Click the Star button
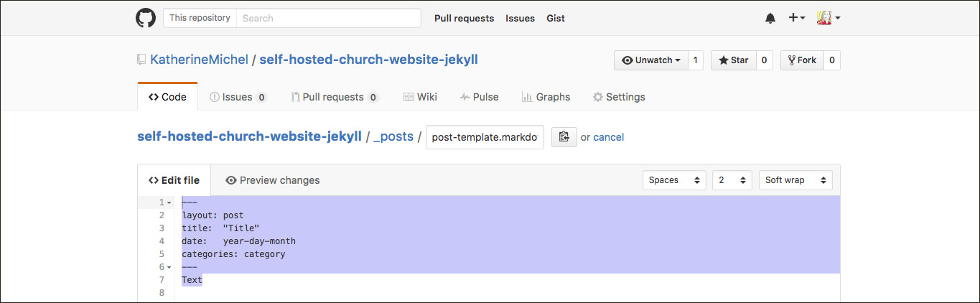This screenshot has width=980, height=303. click(733, 60)
